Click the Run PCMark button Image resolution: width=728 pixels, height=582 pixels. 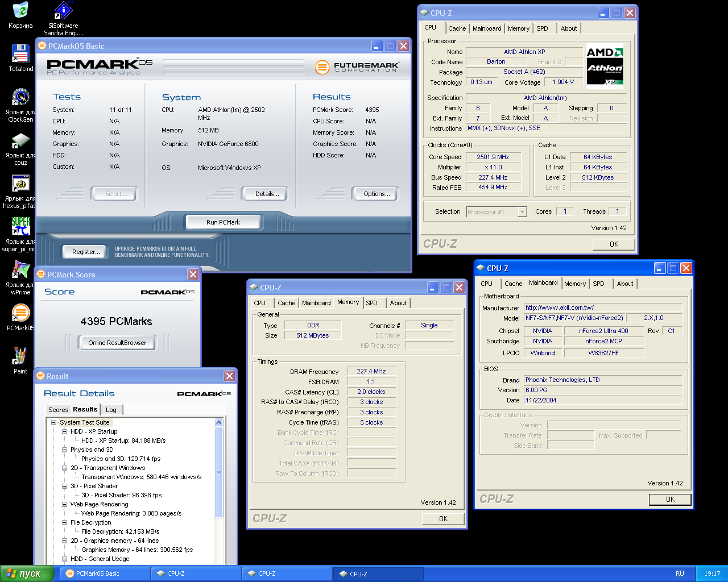click(223, 222)
